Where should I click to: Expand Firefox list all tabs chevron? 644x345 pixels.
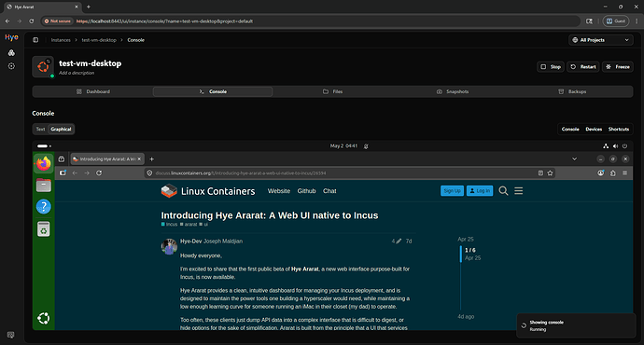coord(574,159)
